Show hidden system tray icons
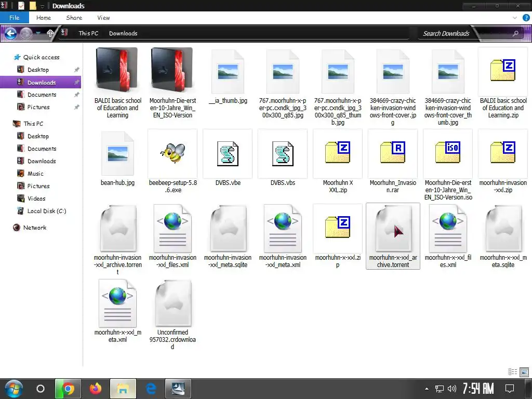 tap(427, 389)
